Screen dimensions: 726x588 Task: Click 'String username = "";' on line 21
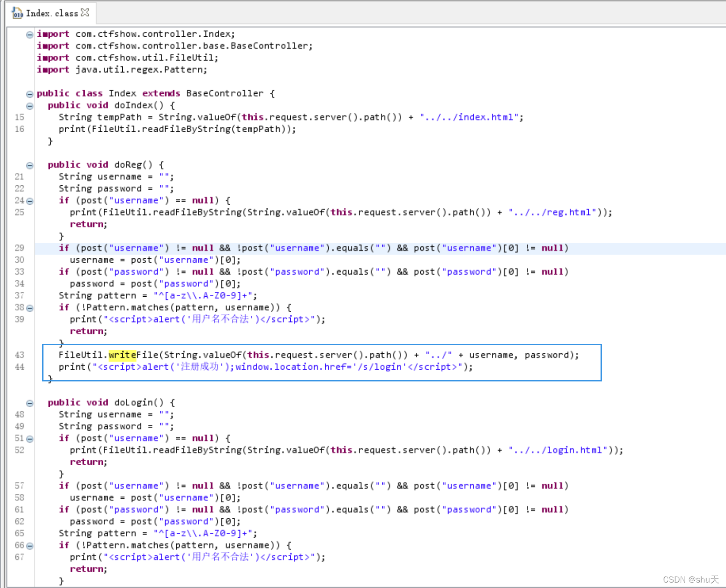tap(116, 177)
